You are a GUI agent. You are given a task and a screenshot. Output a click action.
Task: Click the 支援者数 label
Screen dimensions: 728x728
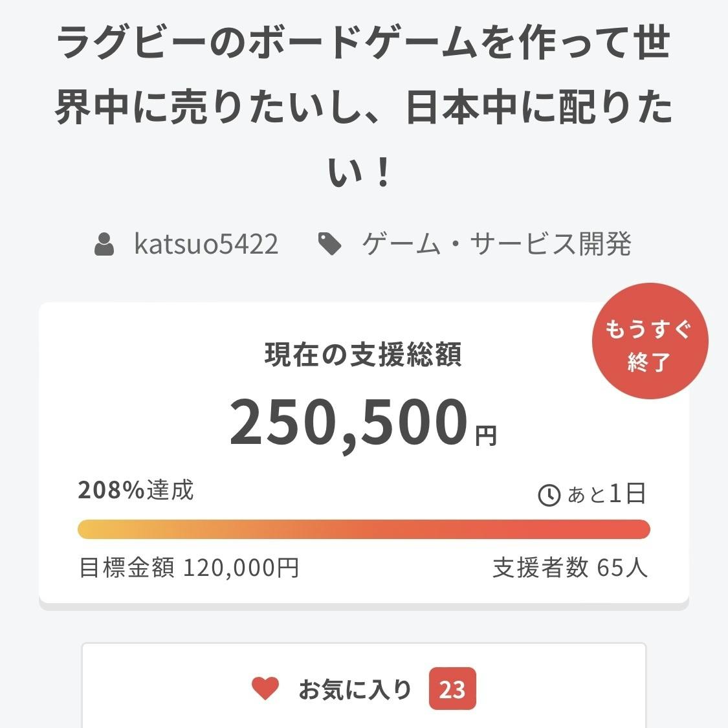540,568
